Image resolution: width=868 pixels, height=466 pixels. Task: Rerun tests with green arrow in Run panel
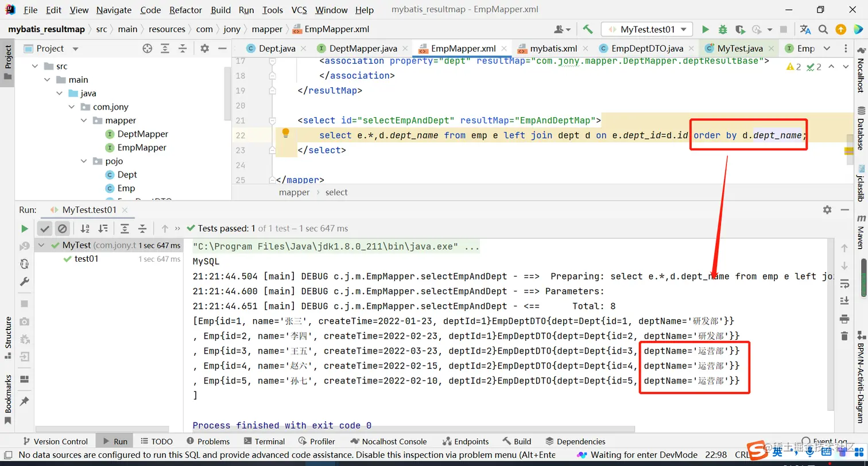24,228
